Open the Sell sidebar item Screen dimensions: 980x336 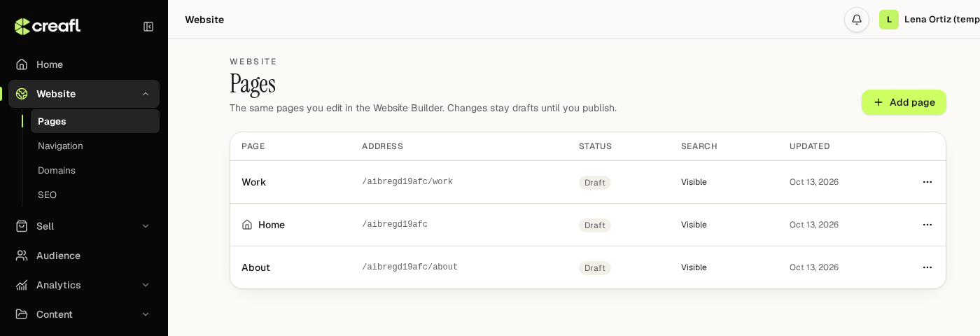pos(84,226)
